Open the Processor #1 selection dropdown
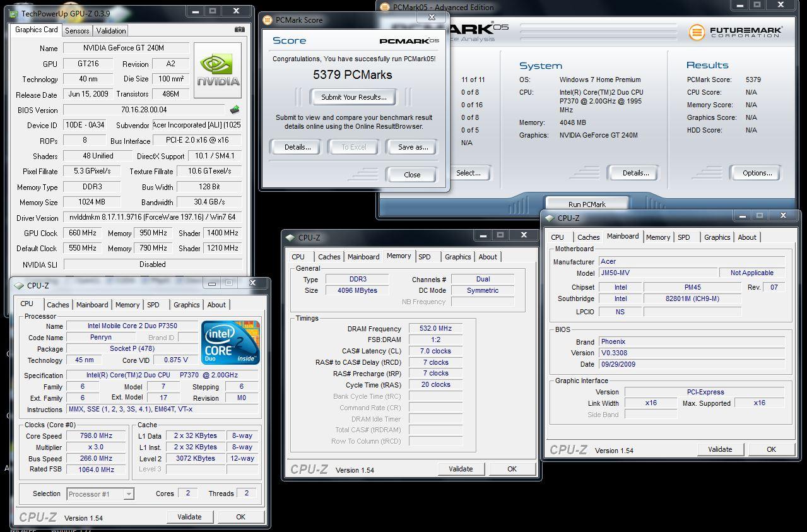This screenshot has height=532, width=807. point(100,494)
